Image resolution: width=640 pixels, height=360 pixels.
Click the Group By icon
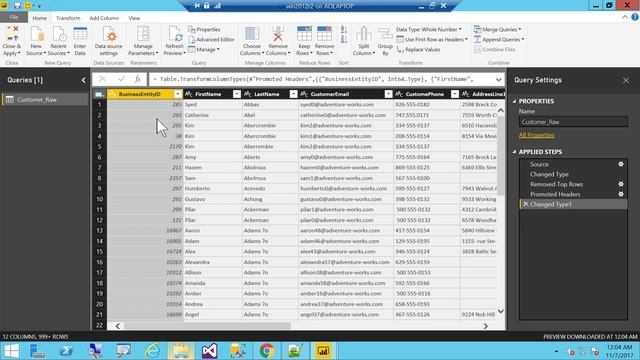point(385,34)
